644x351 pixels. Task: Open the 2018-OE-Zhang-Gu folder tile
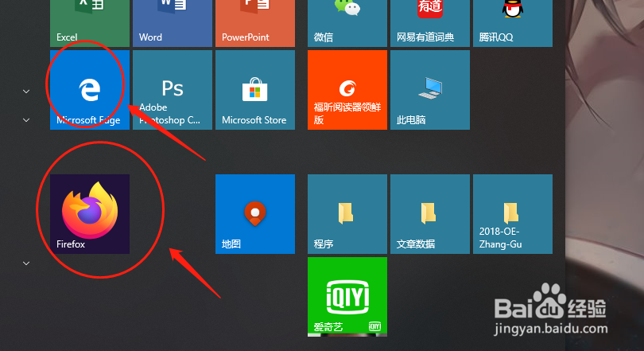(x=513, y=214)
